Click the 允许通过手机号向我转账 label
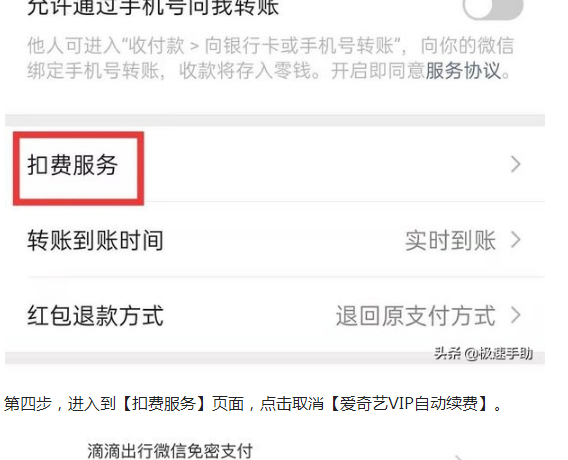The width and height of the screenshot is (568, 460). (153, 8)
